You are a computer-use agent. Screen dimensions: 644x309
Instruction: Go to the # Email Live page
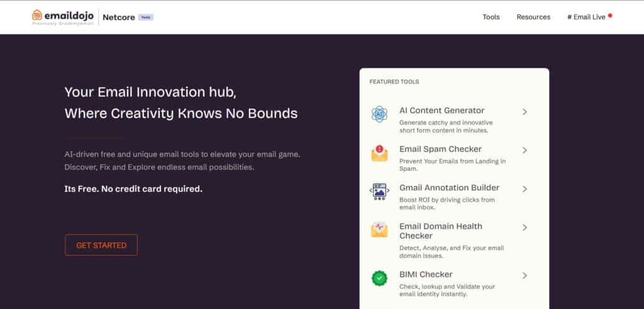click(x=586, y=17)
